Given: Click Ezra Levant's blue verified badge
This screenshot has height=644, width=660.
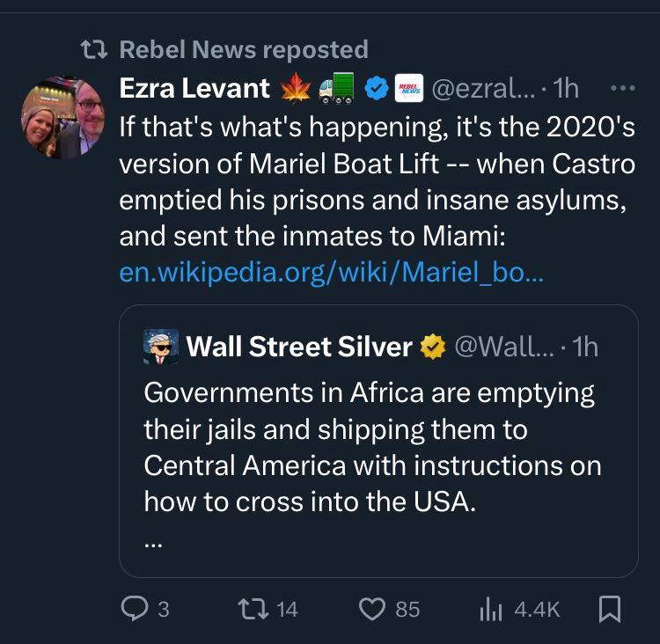Looking at the screenshot, I should pyautogui.click(x=377, y=88).
